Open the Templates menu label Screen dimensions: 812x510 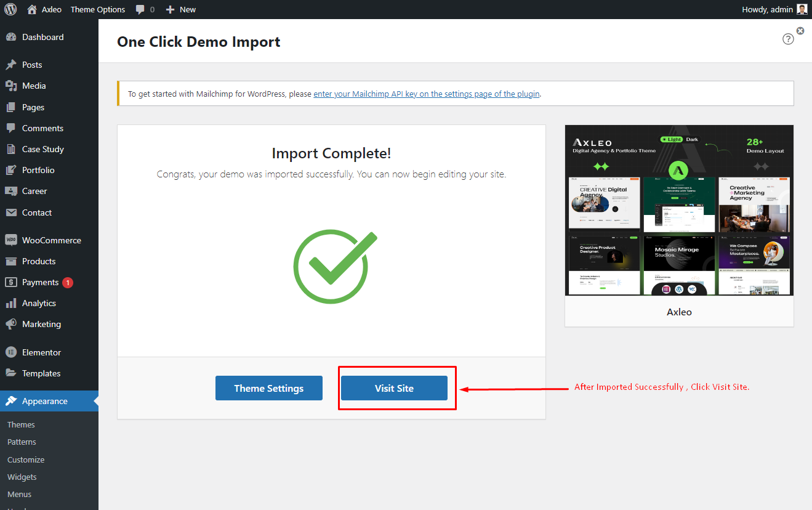click(41, 373)
